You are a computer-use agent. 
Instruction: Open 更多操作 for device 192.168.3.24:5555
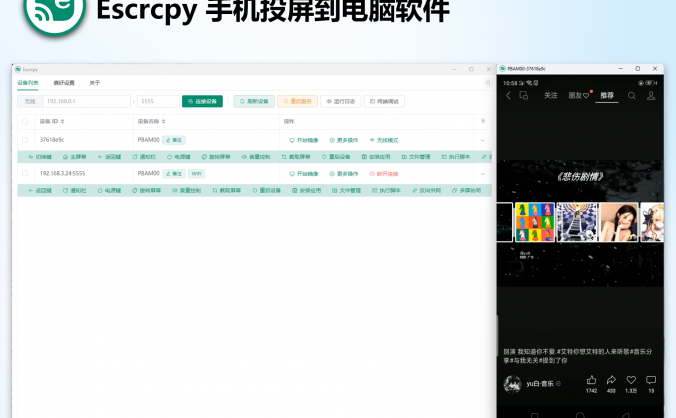pyautogui.click(x=344, y=174)
